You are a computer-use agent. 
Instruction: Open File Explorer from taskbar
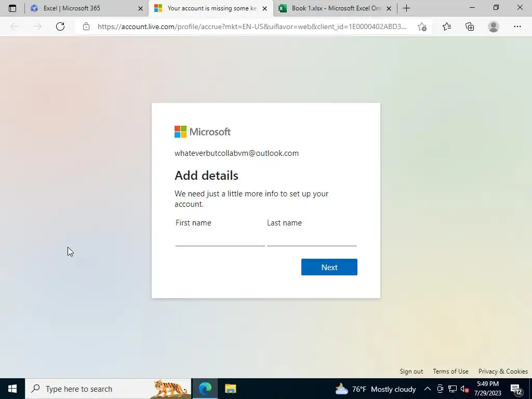coord(230,389)
